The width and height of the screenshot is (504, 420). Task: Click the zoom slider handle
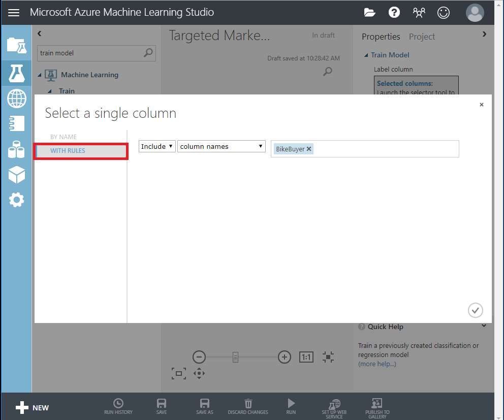point(235,357)
